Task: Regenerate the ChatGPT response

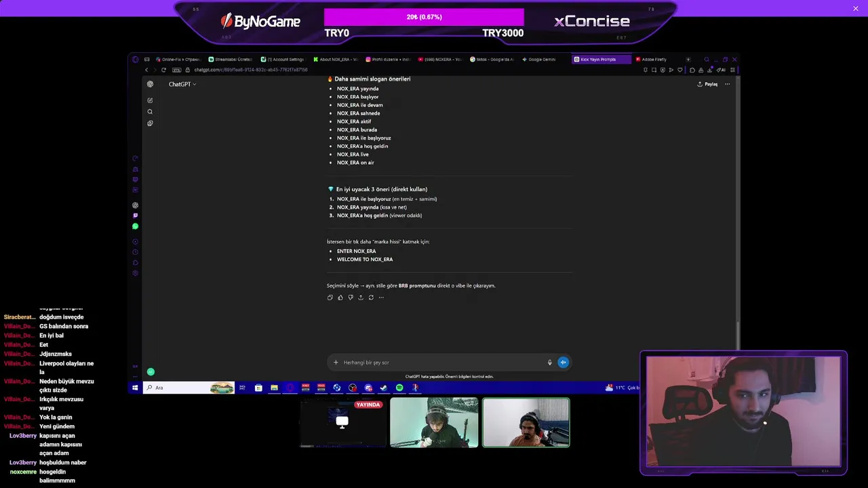Action: tap(371, 298)
